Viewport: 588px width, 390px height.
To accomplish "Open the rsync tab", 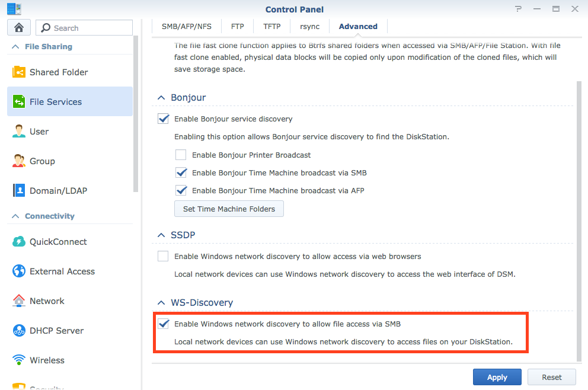I will point(309,26).
